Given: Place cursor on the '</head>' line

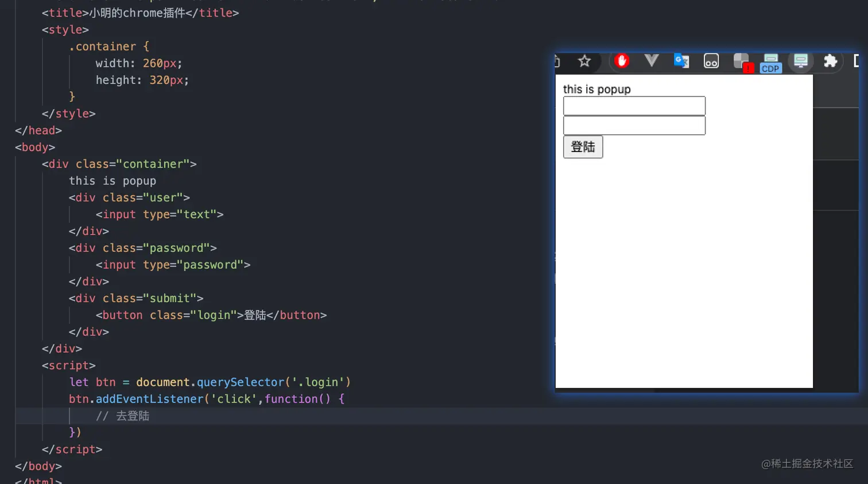Looking at the screenshot, I should [38, 130].
